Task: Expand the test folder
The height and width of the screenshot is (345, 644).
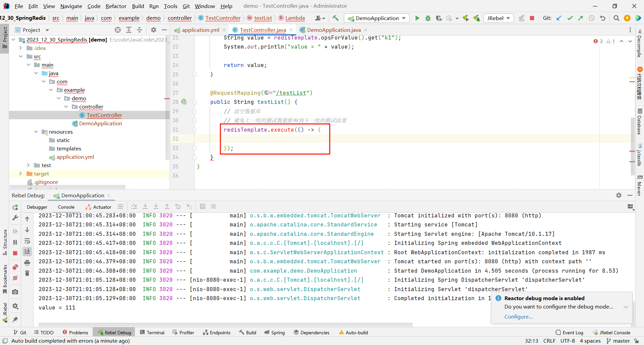Action: (x=28, y=165)
